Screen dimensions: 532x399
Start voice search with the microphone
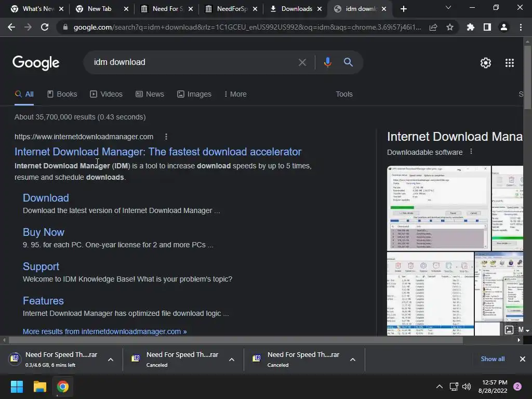pos(327,62)
